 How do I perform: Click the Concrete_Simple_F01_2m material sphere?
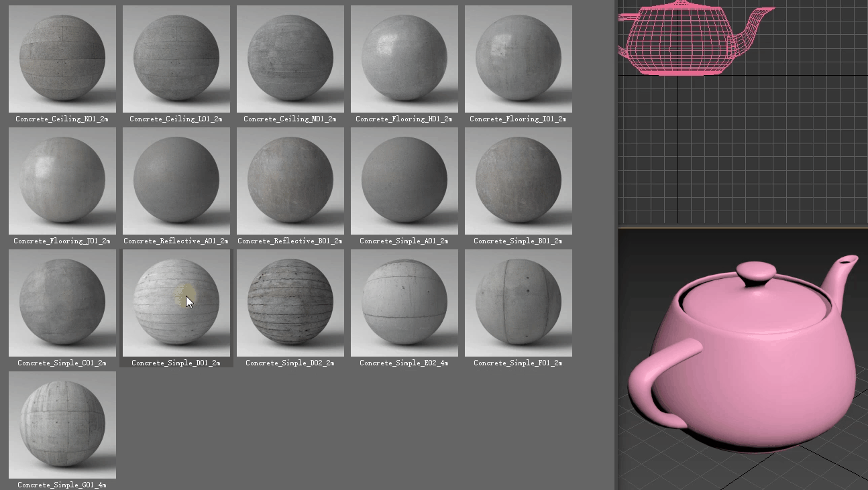click(519, 303)
